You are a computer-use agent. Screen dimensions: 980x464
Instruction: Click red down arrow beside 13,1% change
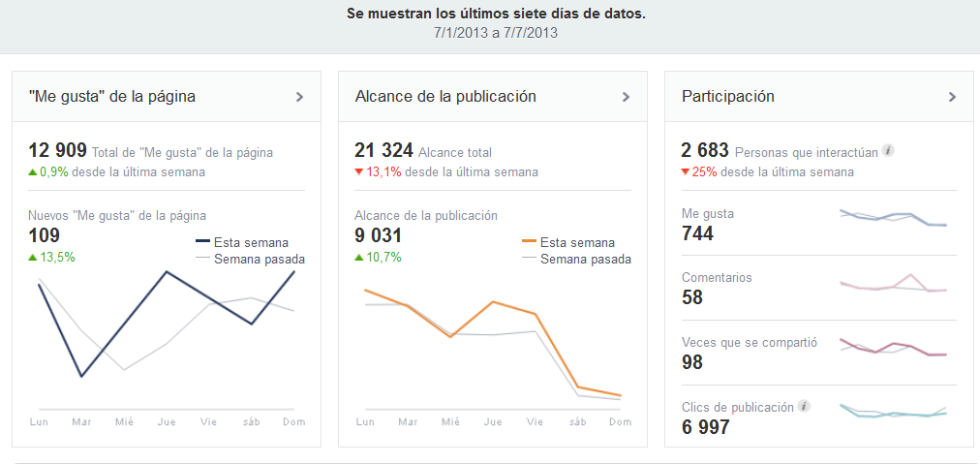[x=359, y=172]
